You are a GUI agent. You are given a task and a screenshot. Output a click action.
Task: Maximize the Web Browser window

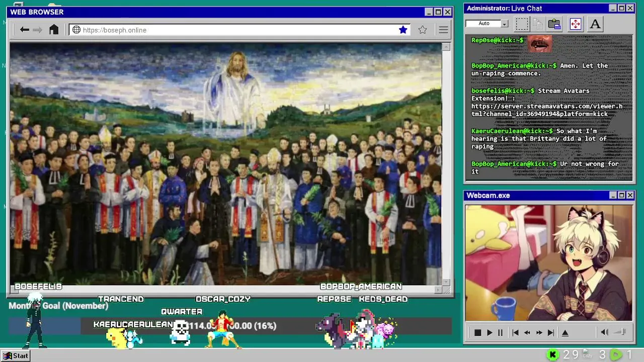point(438,12)
